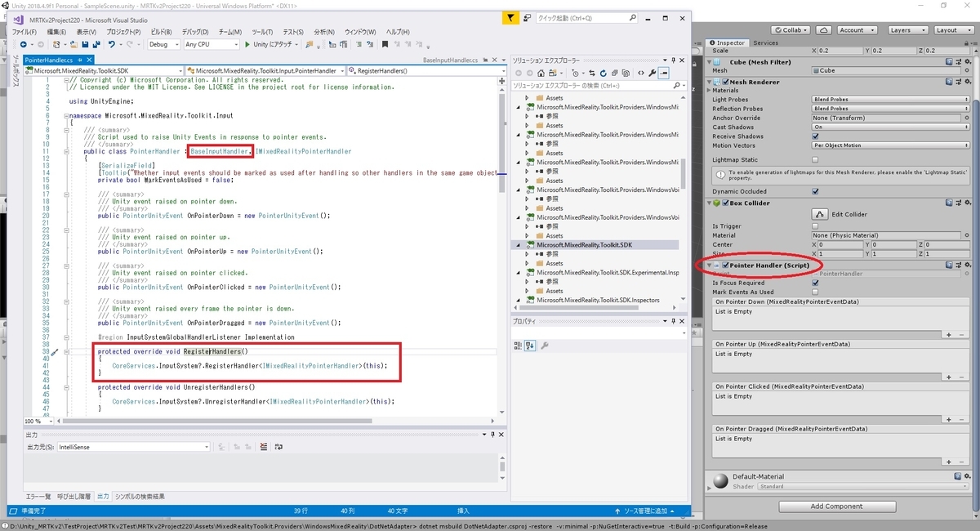Click Add Component button

[836, 506]
